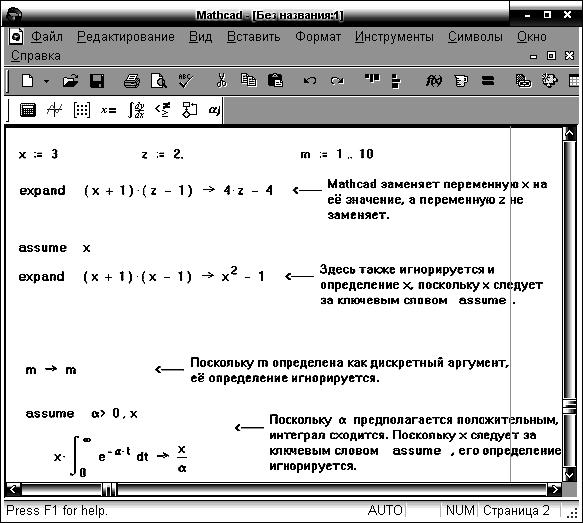The image size is (583, 523).
Task: Click Страница 2 in status bar
Action: (516, 510)
